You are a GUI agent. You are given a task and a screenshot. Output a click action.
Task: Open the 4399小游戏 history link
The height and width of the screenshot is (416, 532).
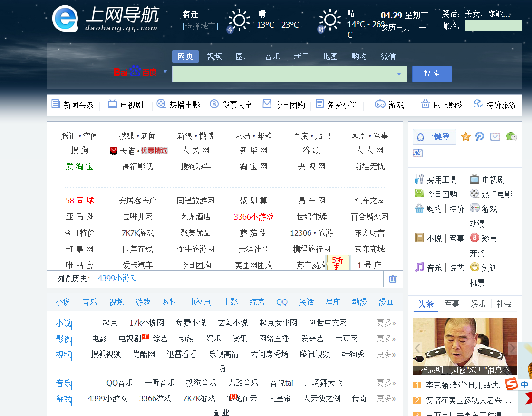click(x=118, y=278)
